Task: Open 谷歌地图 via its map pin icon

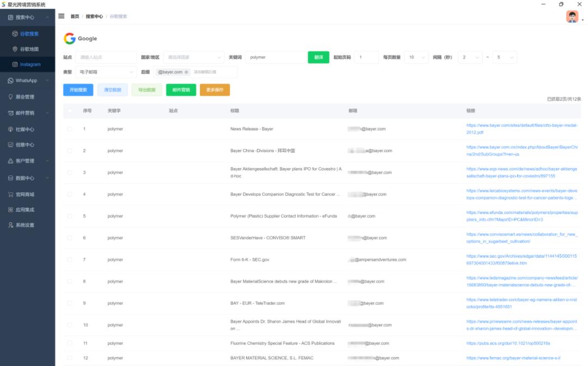Action: tap(15, 49)
